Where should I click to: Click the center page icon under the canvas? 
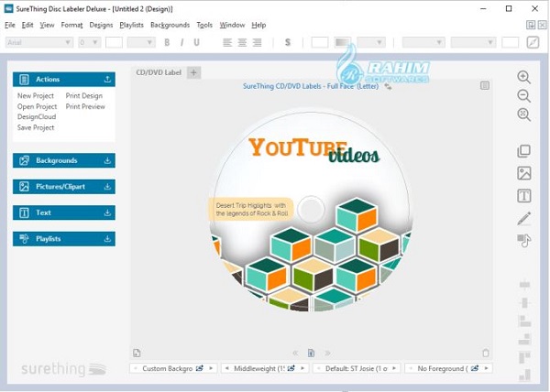click(x=311, y=353)
